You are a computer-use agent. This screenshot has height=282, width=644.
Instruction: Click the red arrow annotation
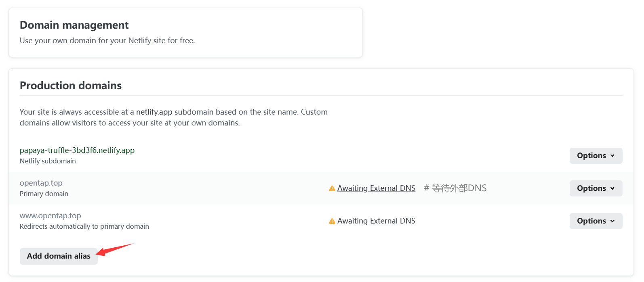[115, 250]
